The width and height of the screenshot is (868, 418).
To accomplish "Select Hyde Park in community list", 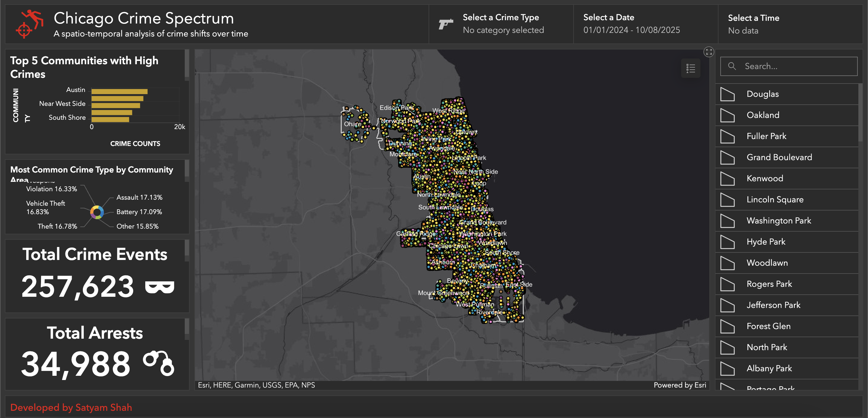I will click(766, 242).
